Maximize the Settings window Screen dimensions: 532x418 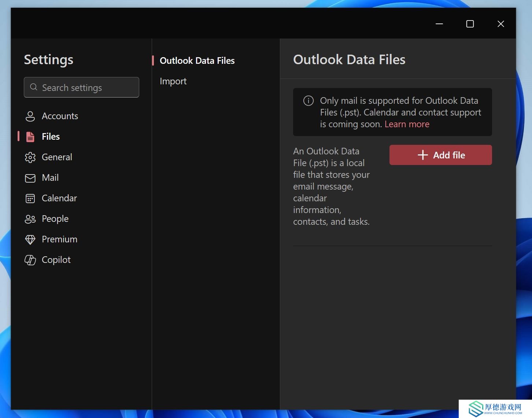(470, 24)
